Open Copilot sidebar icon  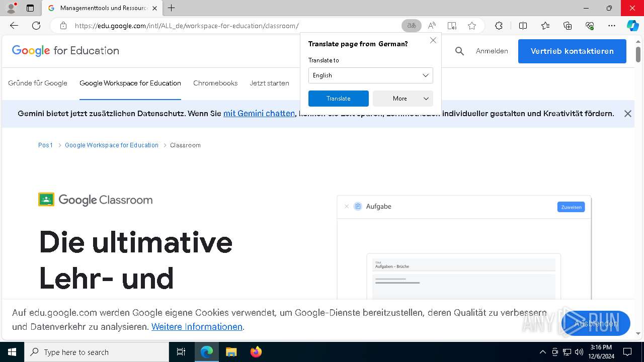tap(632, 26)
